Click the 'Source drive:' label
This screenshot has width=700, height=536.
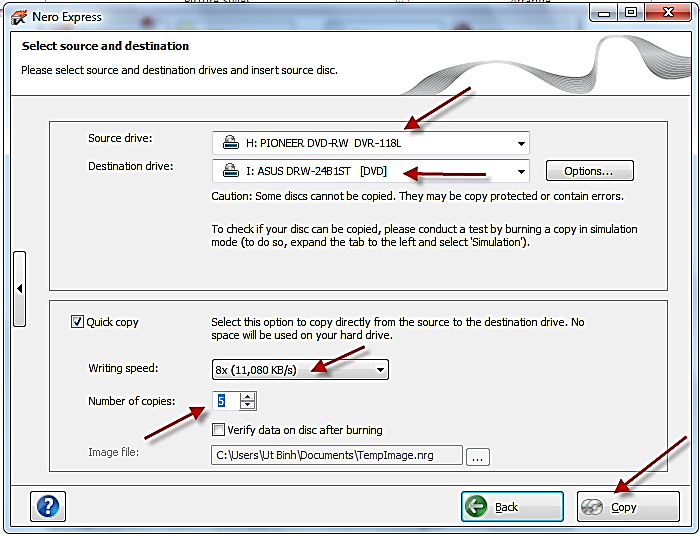tap(120, 138)
